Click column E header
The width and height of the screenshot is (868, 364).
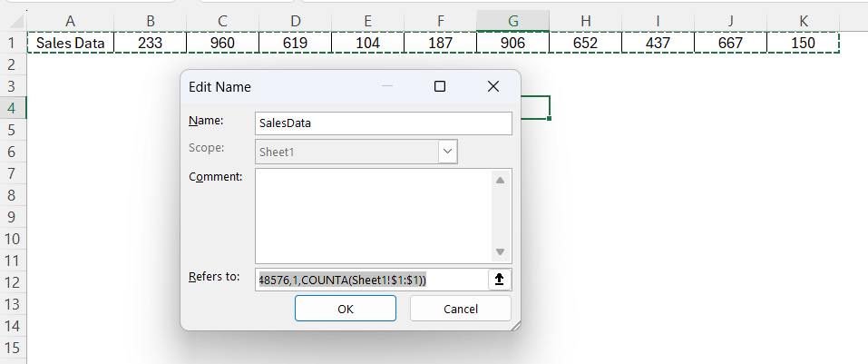point(367,21)
